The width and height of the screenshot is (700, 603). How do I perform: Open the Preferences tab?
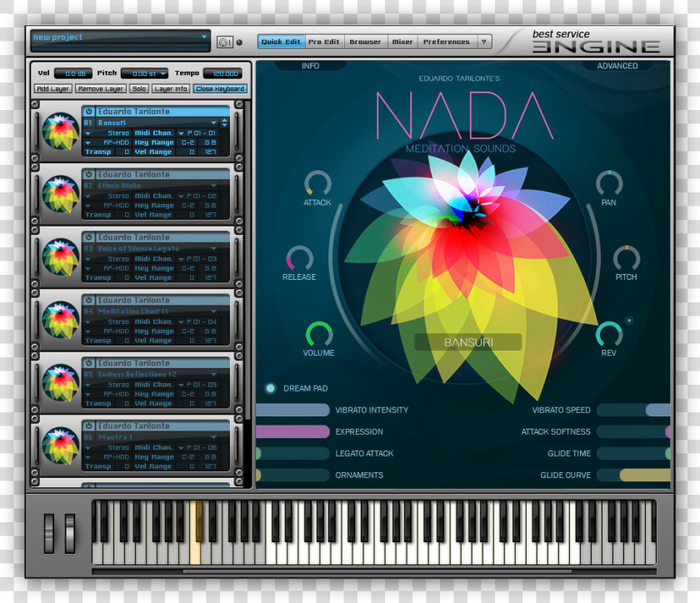tap(447, 42)
